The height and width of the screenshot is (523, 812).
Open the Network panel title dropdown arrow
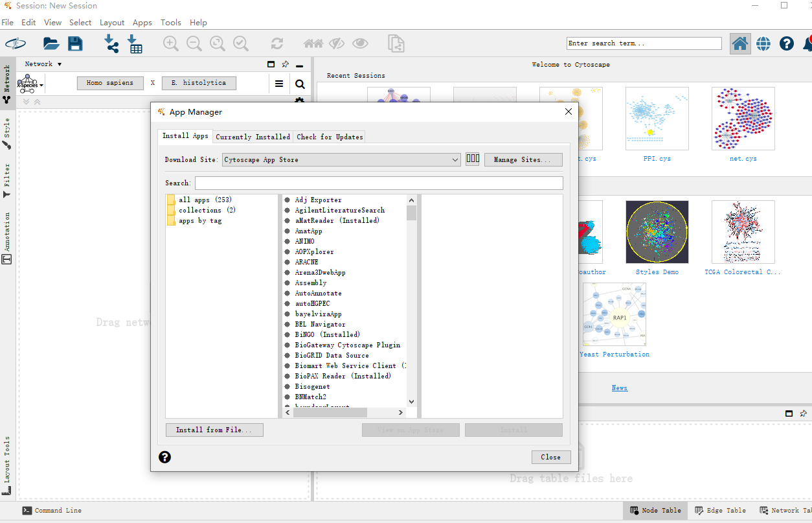(60, 64)
